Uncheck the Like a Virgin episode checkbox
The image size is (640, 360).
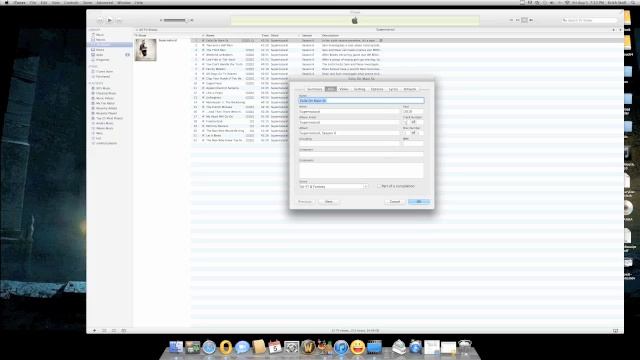[x=203, y=93]
